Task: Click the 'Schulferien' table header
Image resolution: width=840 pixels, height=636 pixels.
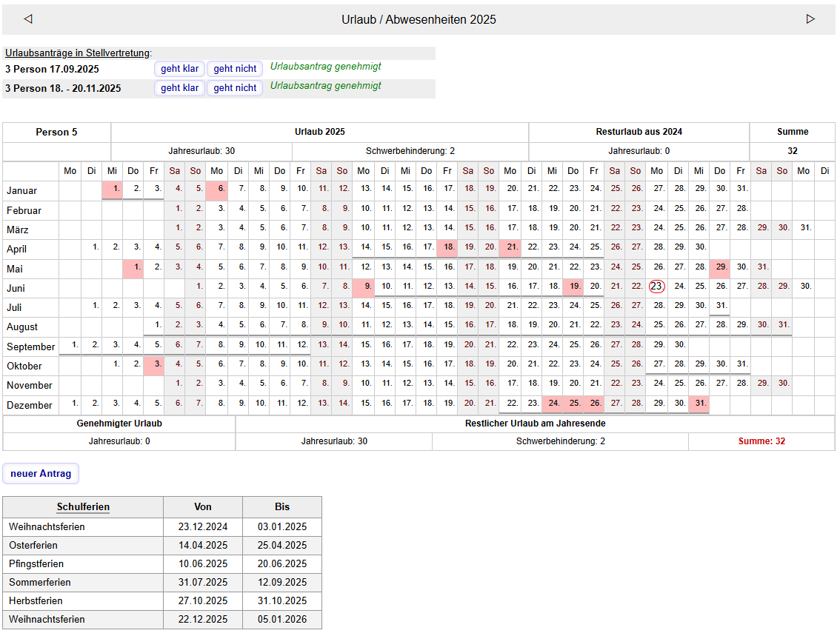Action: coord(83,507)
